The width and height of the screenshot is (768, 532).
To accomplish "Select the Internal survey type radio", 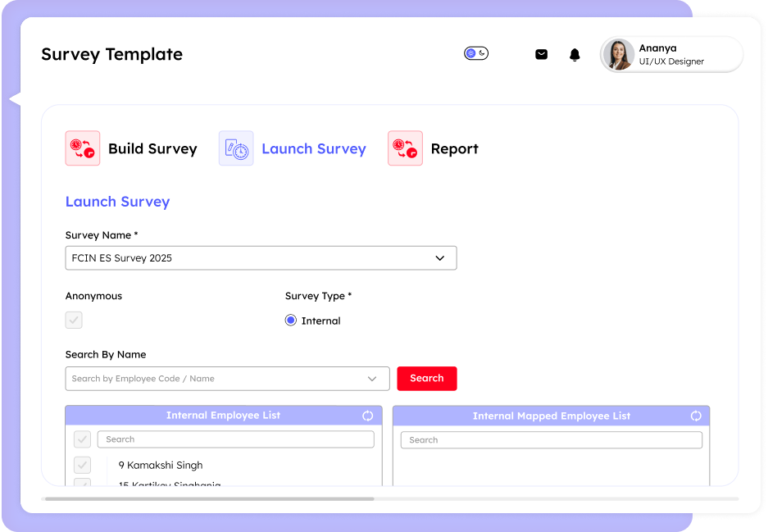I will [291, 321].
